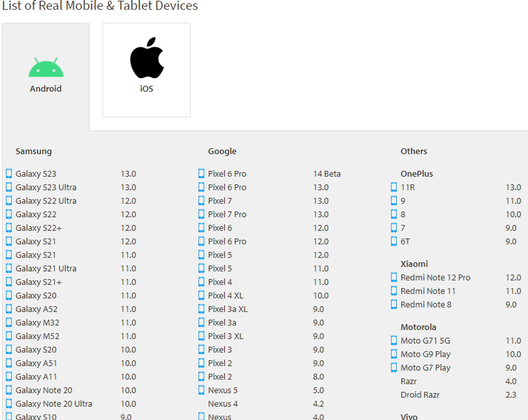Click the phone icon beside Redmi Note 12 Pro

394,277
